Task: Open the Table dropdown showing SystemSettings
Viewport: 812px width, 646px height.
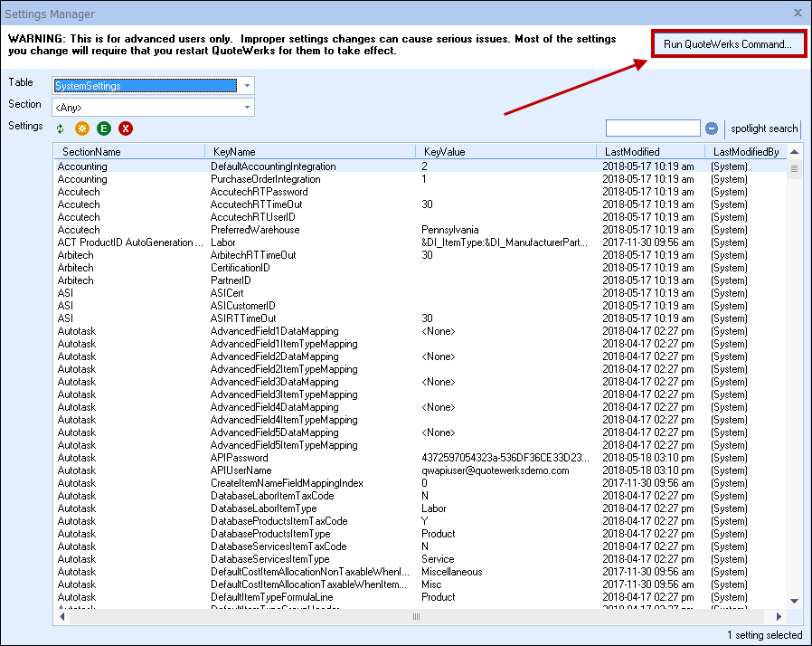Action: click(247, 85)
